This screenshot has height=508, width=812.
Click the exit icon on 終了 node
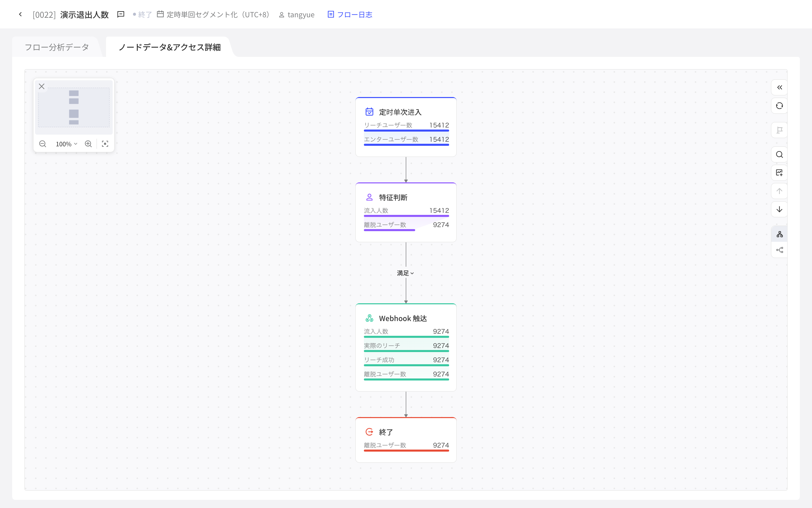[369, 432]
